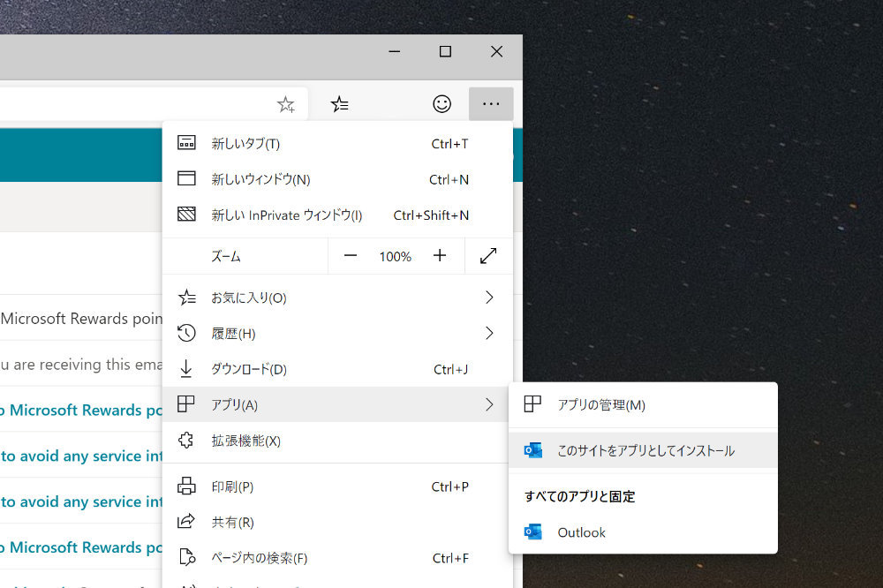This screenshot has width=883, height=588.
Task: Expand the 履歴(H) submenu chevron
Action: click(489, 333)
